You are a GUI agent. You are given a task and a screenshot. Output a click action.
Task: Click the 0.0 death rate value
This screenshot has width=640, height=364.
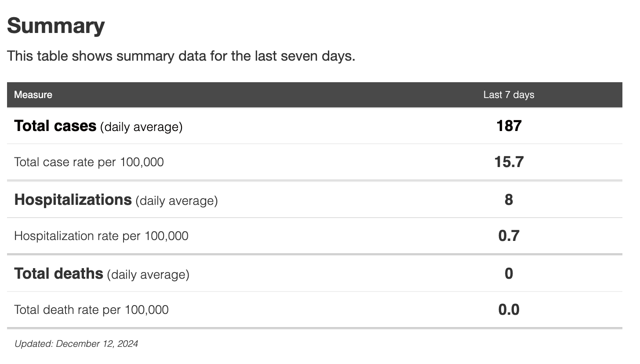[509, 310]
